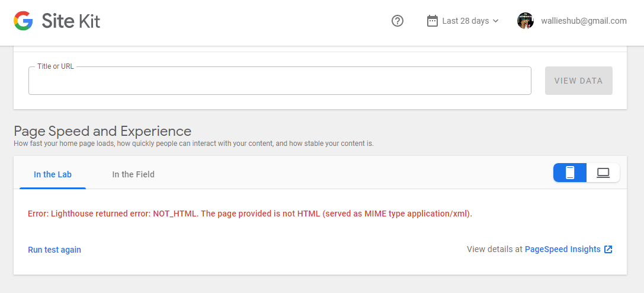Open the PageSpeed Insights link
644x293 pixels.
coord(562,249)
